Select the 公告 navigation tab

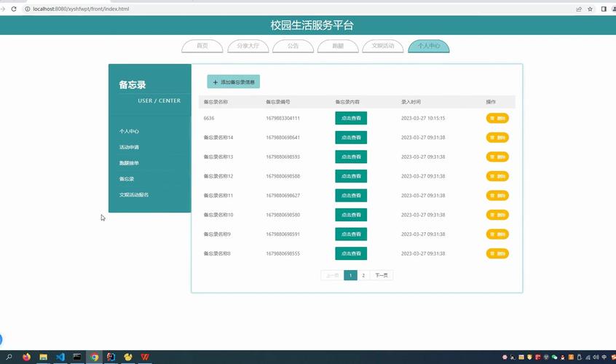click(x=293, y=46)
